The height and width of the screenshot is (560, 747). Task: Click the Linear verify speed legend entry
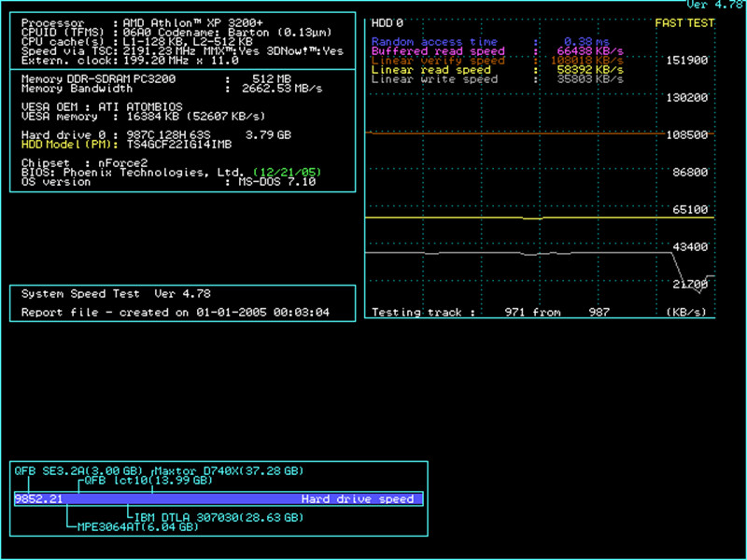[x=438, y=61]
